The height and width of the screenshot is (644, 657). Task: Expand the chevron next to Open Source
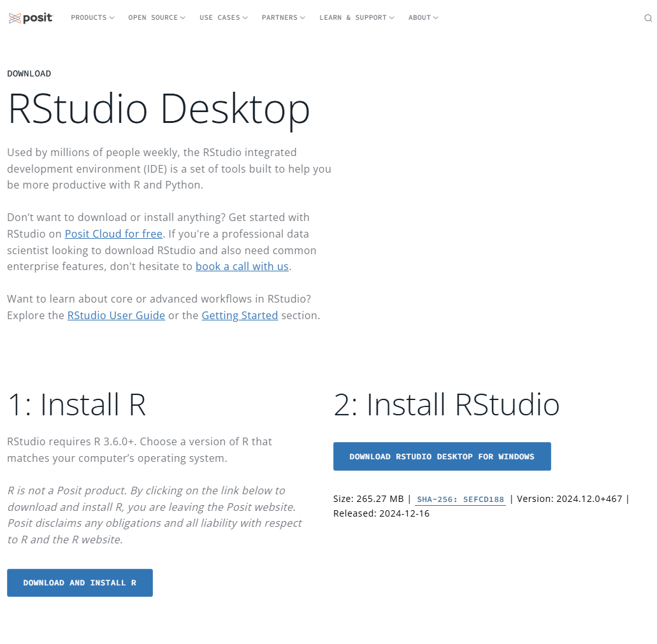(x=183, y=18)
